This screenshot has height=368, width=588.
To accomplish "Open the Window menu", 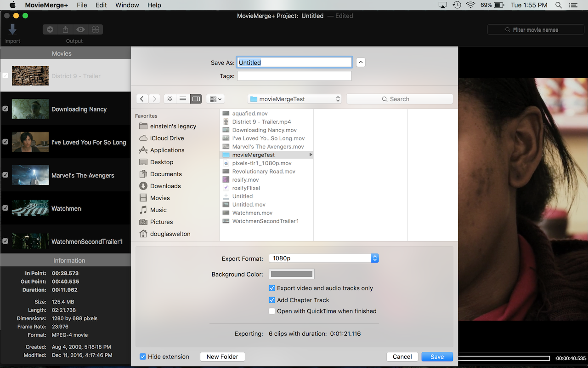I will click(127, 5).
